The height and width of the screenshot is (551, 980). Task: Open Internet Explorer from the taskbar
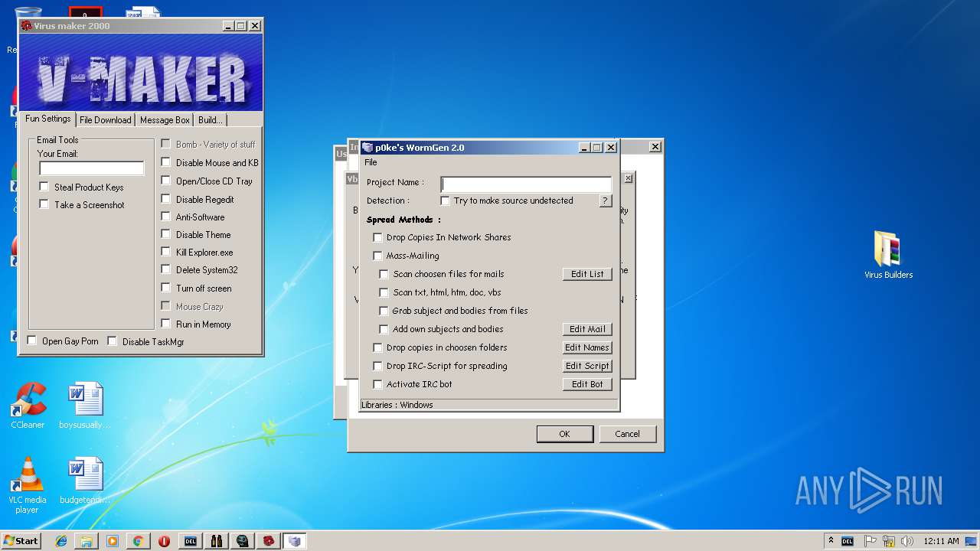point(61,541)
